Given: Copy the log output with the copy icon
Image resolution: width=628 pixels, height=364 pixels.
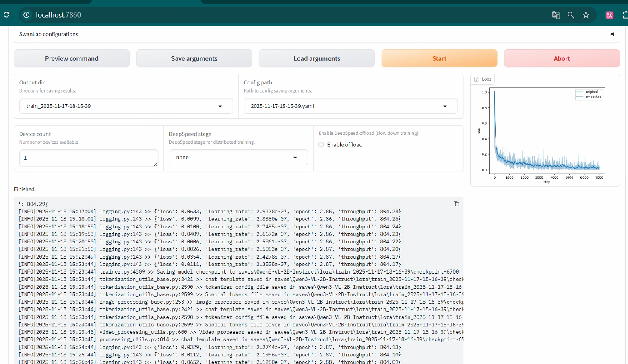Looking at the screenshot, I should coord(457,204).
